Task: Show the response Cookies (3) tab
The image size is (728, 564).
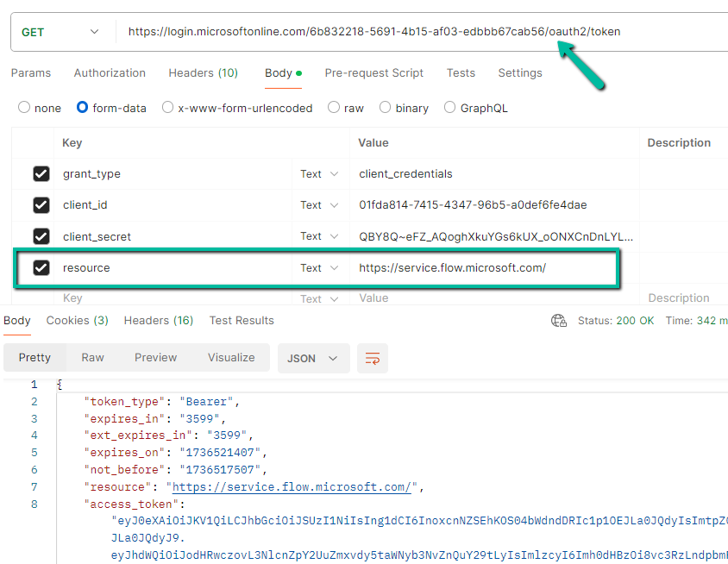Action: pyautogui.click(x=77, y=321)
